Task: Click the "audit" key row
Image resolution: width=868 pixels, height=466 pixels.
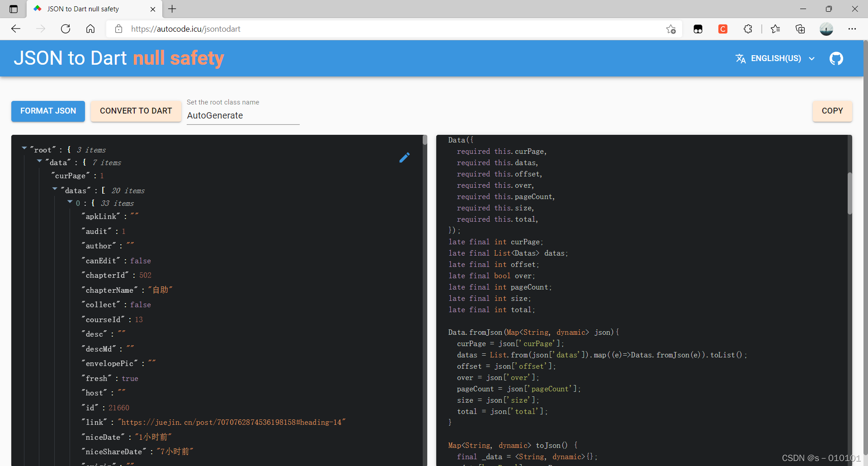Action: coord(104,231)
